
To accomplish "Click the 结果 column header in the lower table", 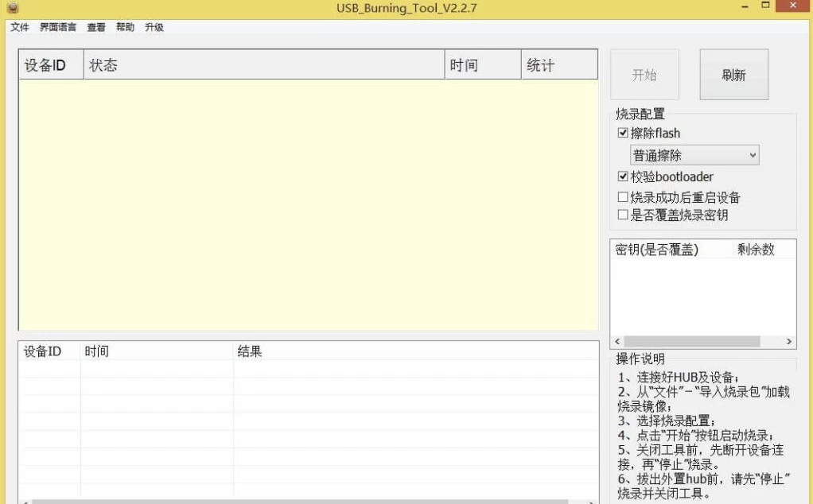I will click(x=414, y=351).
